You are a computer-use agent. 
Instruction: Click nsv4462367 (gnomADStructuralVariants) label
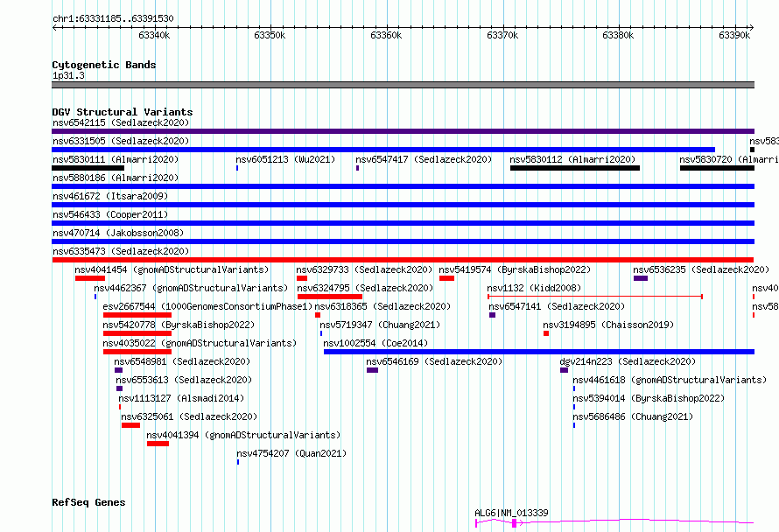[x=192, y=288]
